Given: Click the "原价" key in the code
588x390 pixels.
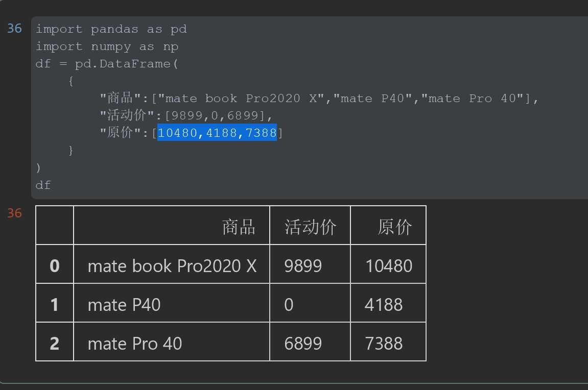Looking at the screenshot, I should coord(120,133).
